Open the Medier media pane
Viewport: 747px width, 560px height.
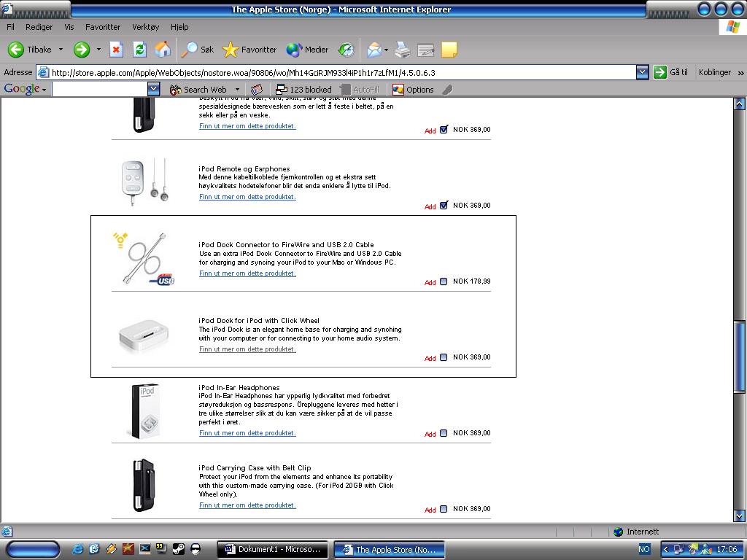coord(307,50)
